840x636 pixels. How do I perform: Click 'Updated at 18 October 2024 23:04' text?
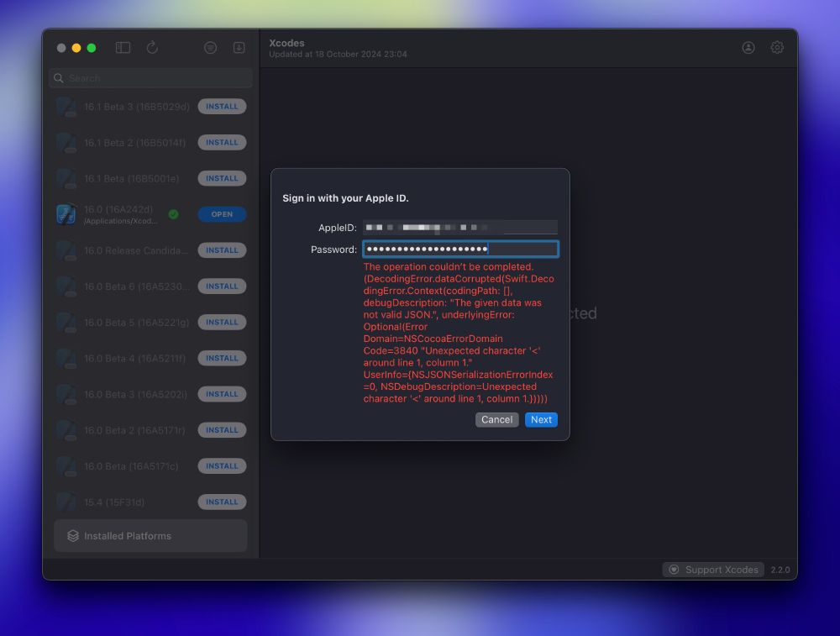338,54
